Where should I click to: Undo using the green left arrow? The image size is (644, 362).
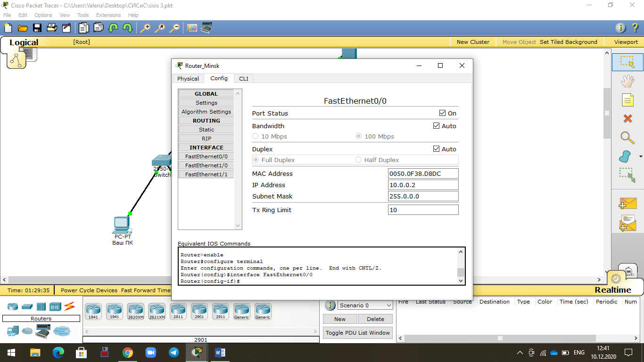pos(113,28)
